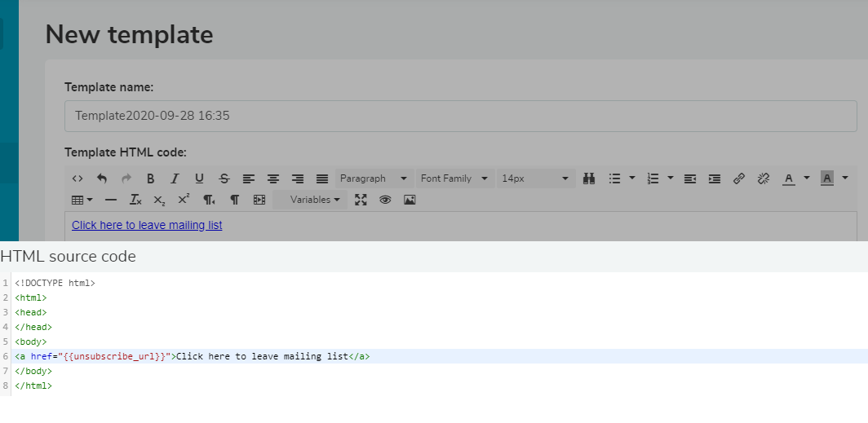Screen dimensions: 868x423
Task: Toggle fullscreen editor mode
Action: coord(361,200)
